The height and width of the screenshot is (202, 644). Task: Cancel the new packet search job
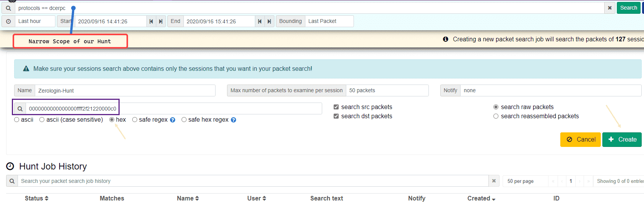point(581,140)
